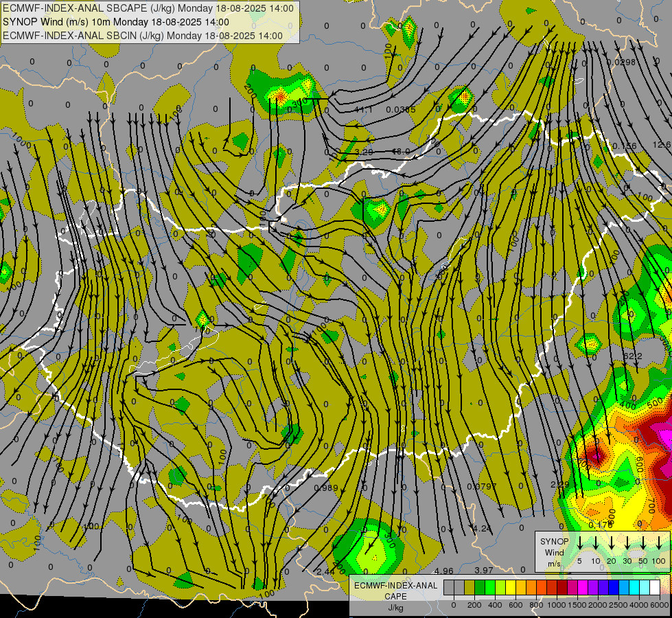
Task: Click the '41.1' value on the map
Action: [x=363, y=110]
